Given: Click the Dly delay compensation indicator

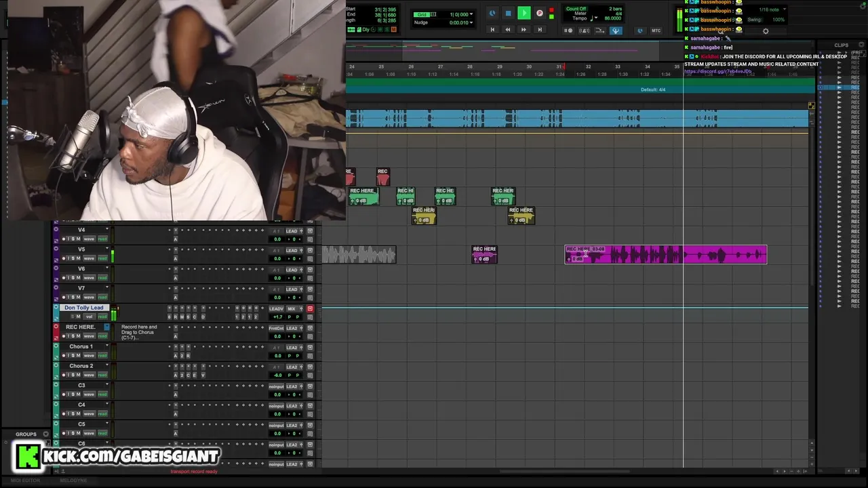Looking at the screenshot, I should point(366,30).
